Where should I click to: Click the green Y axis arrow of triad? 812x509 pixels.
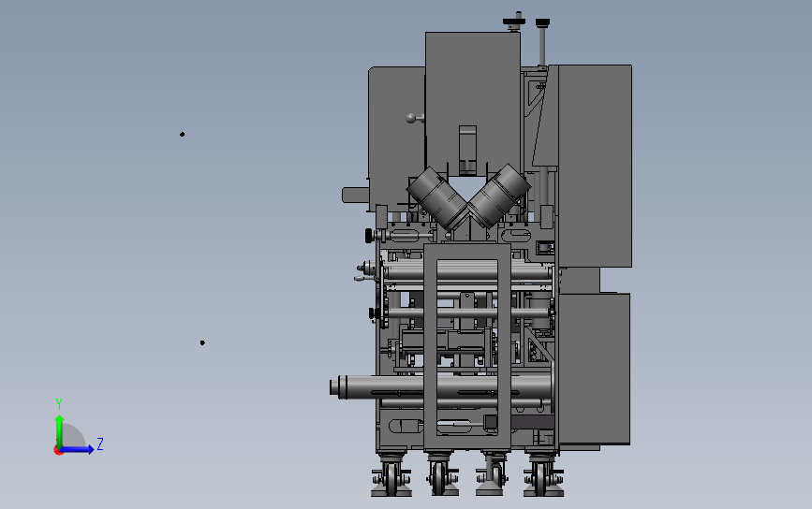pyautogui.click(x=59, y=429)
